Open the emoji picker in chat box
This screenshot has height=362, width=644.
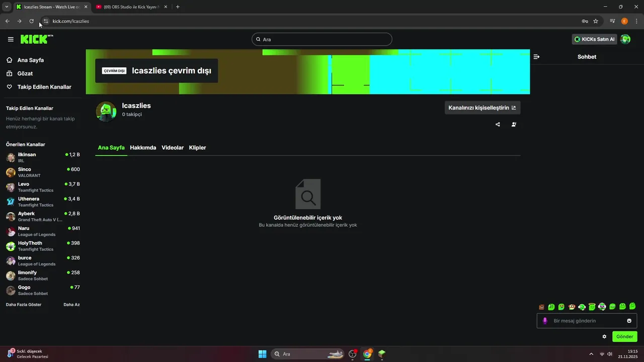(x=629, y=321)
